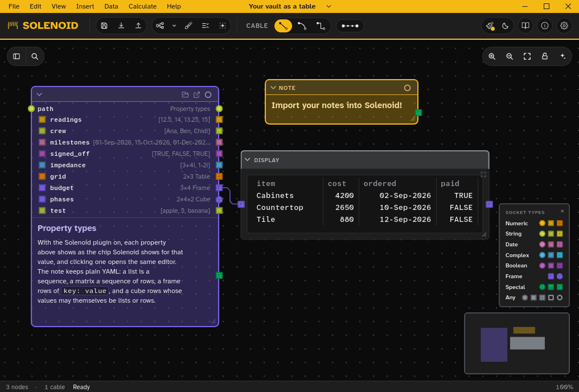Click the expand icon in the DISPLAY table
This screenshot has width=579, height=392.
point(483,174)
